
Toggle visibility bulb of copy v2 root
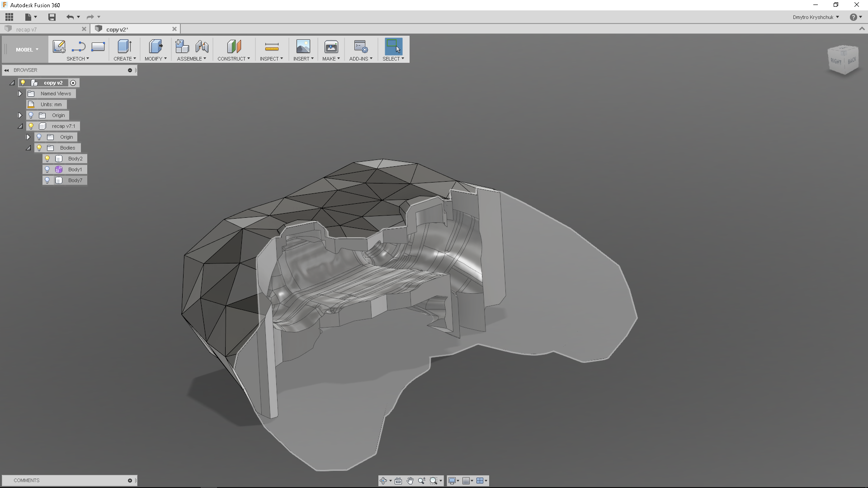(23, 83)
